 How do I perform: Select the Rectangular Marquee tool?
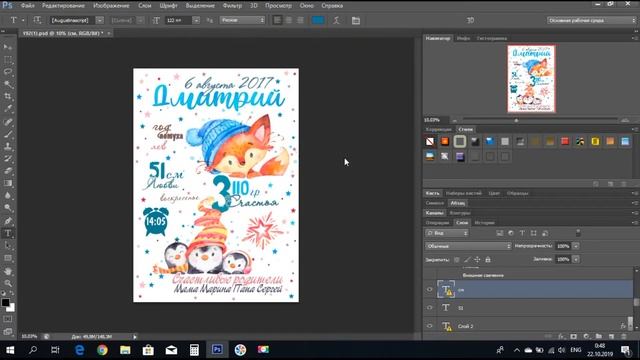pos(8,60)
